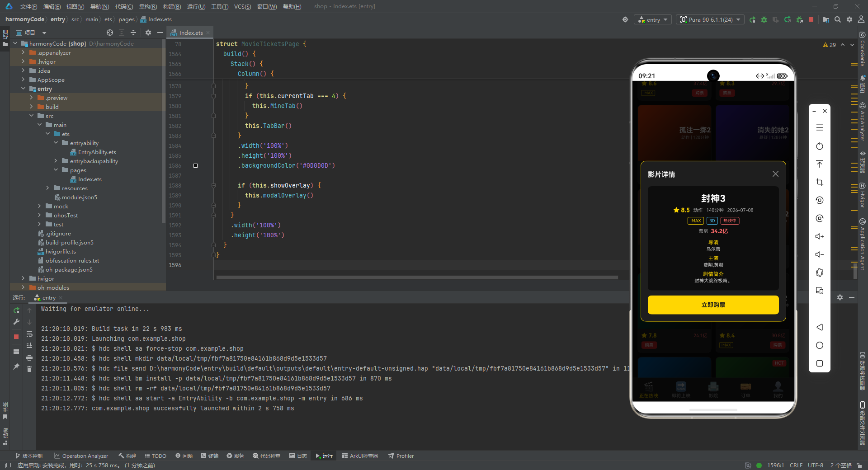Click the UTF-8 encoding indicator
Viewport: 868px width, 470px height.
tap(815, 465)
